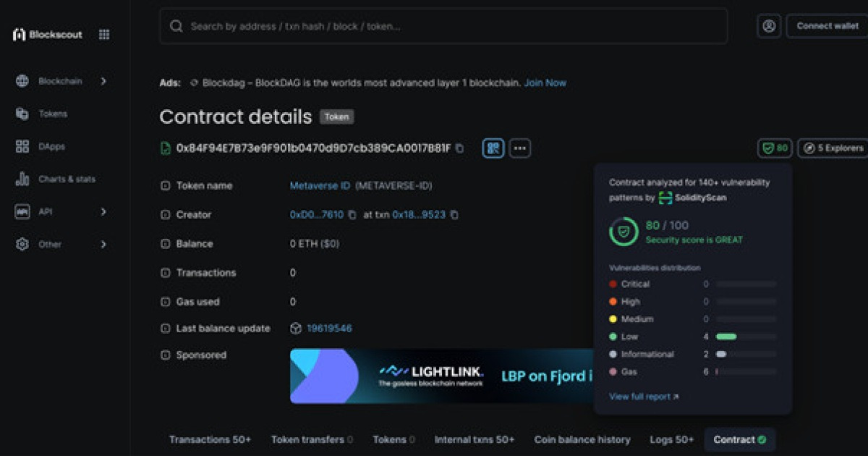Open the ellipsis more-options menu beside QR code
The height and width of the screenshot is (456, 868).
[519, 148]
